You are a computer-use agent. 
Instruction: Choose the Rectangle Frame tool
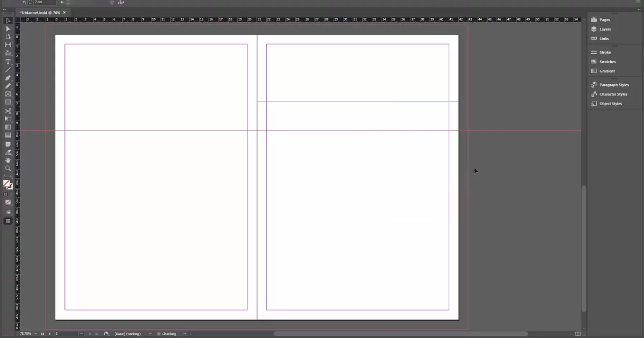coord(8,94)
